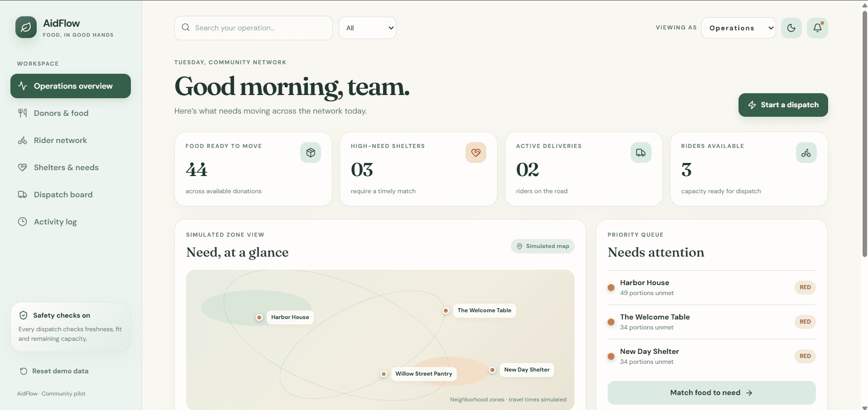Click the 03 high-need shelters count
868x410 pixels.
362,170
